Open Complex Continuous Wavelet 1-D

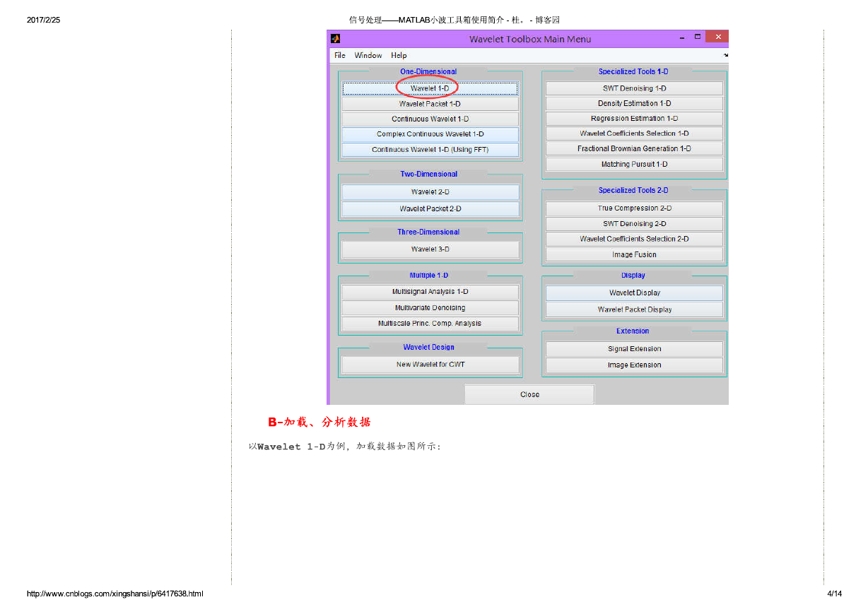tap(430, 134)
